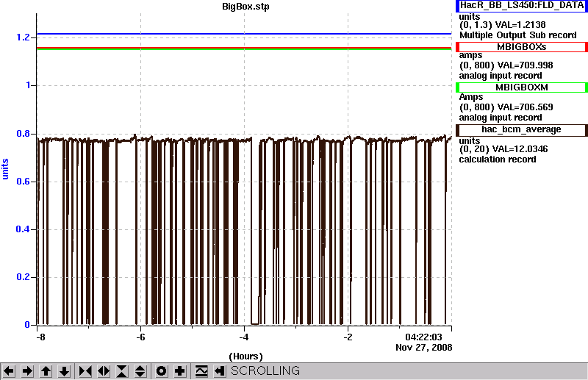Select the hac_bcm_average curve legend label
Image resolution: width=588 pixels, height=380 pixels.
click(522, 130)
